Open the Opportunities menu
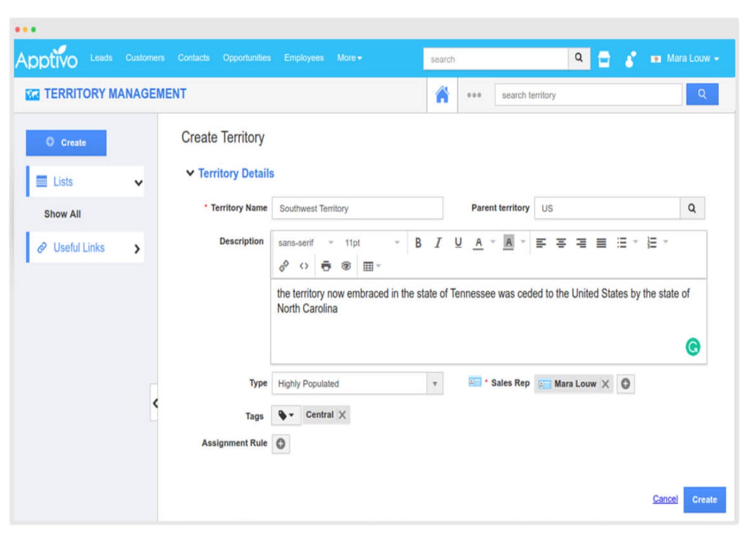 [247, 58]
